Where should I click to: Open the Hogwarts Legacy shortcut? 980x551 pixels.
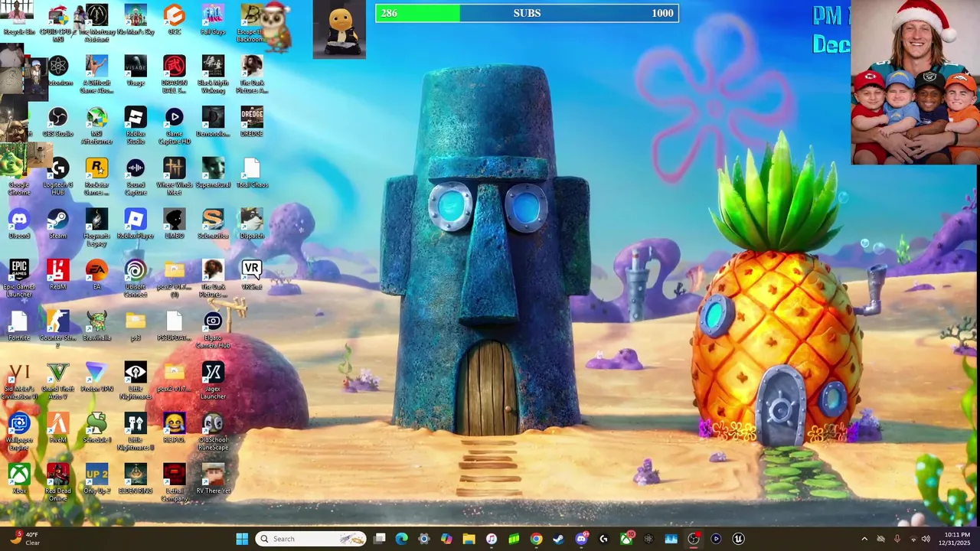pos(96,228)
